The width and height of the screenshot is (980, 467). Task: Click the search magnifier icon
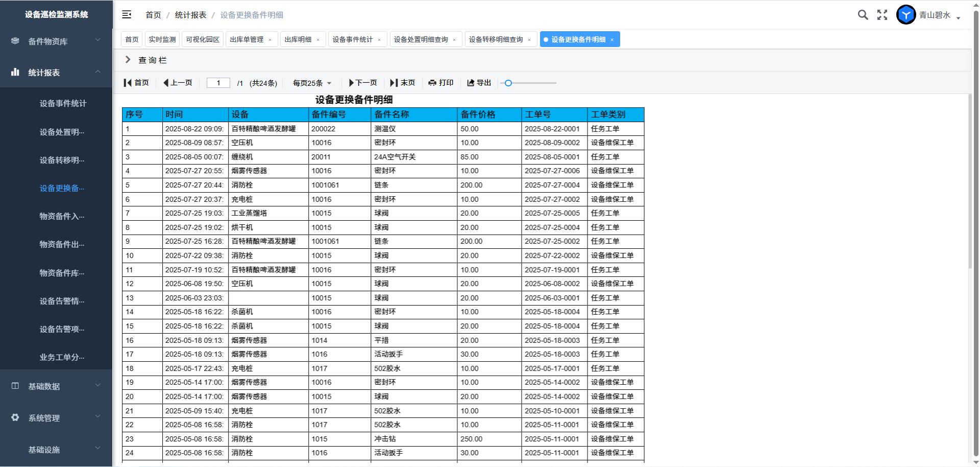[863, 15]
